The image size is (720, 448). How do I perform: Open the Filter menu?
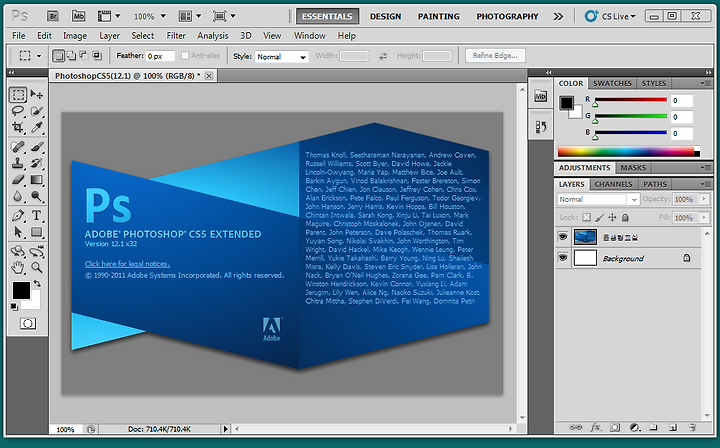pos(176,35)
